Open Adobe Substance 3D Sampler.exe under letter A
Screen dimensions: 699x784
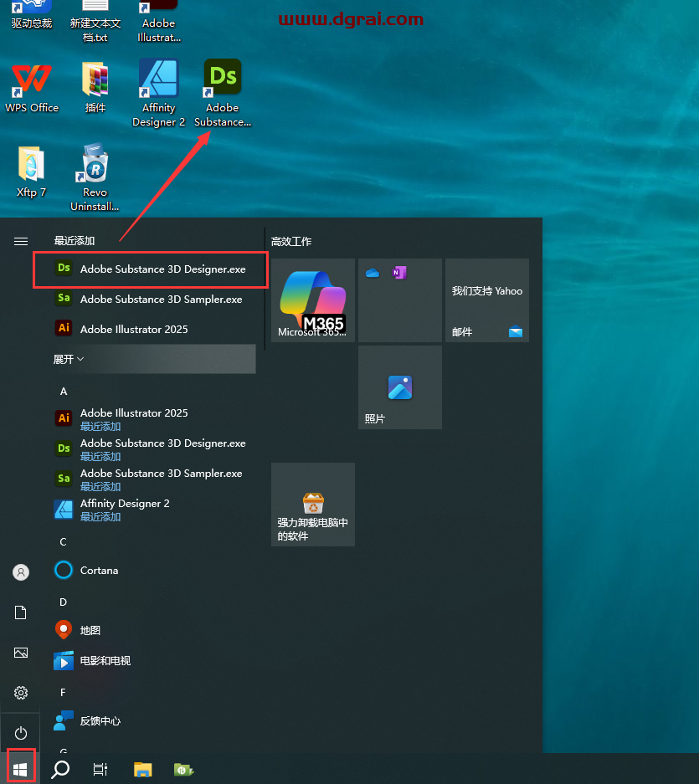[153, 479]
